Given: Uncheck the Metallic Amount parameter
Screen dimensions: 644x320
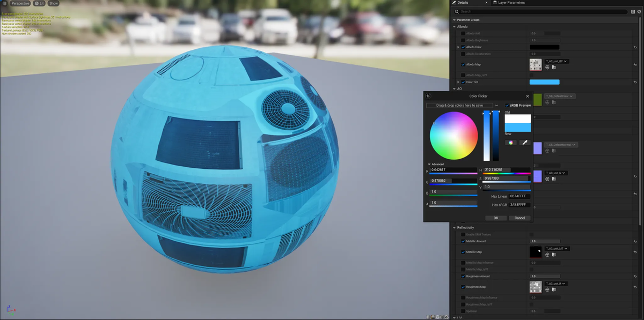Looking at the screenshot, I should 463,241.
